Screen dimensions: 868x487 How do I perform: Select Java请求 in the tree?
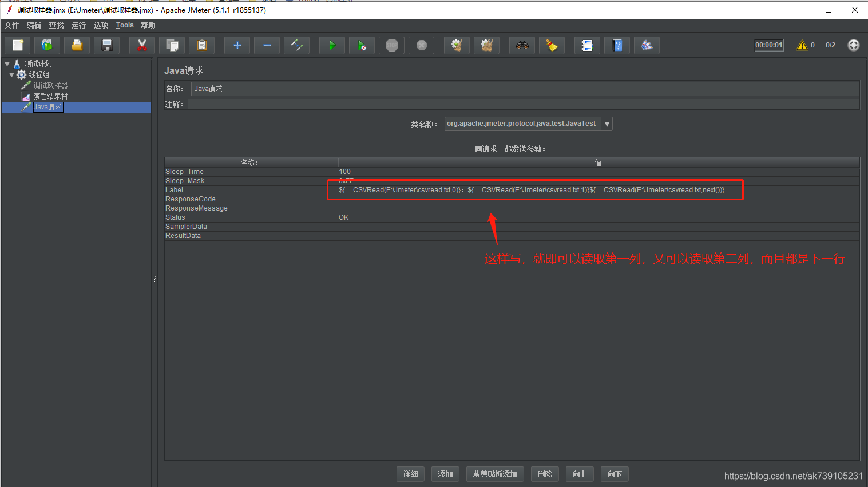[x=48, y=107]
